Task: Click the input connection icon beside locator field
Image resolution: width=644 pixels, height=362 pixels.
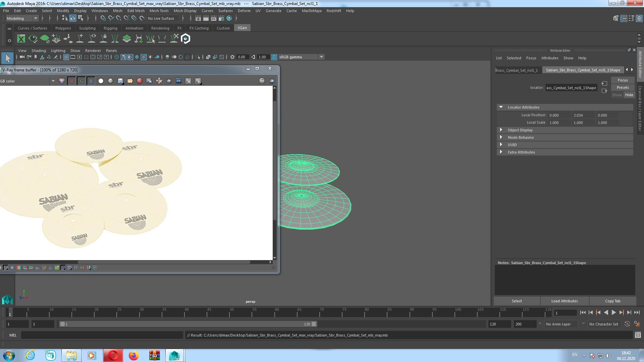Action: pos(604,83)
